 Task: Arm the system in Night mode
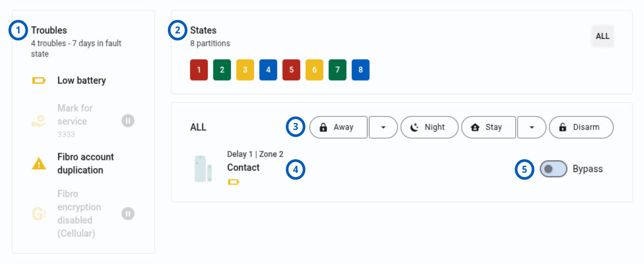[429, 127]
